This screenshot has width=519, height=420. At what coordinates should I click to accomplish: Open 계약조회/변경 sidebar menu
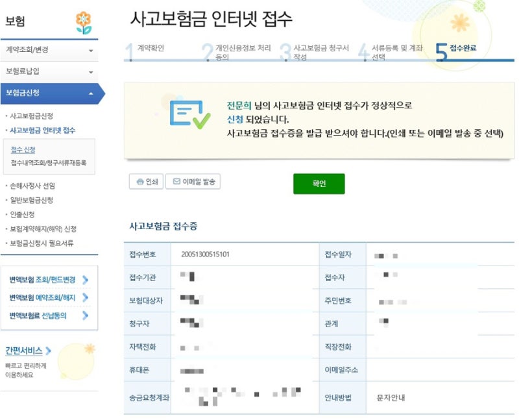tap(49, 51)
